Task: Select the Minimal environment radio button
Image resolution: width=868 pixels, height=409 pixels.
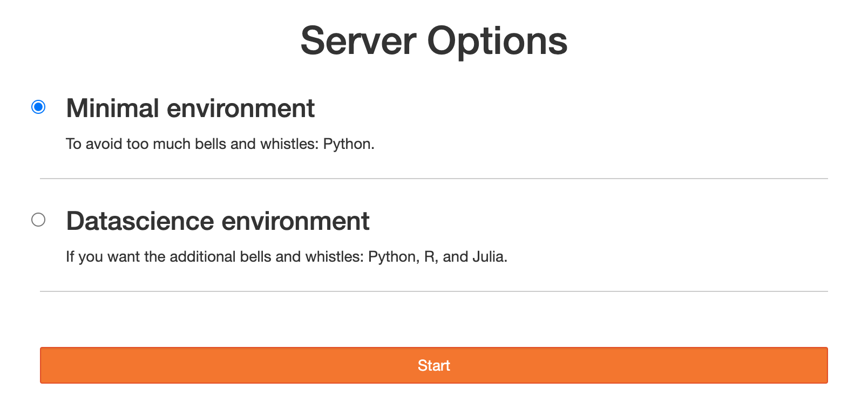Action: click(38, 107)
